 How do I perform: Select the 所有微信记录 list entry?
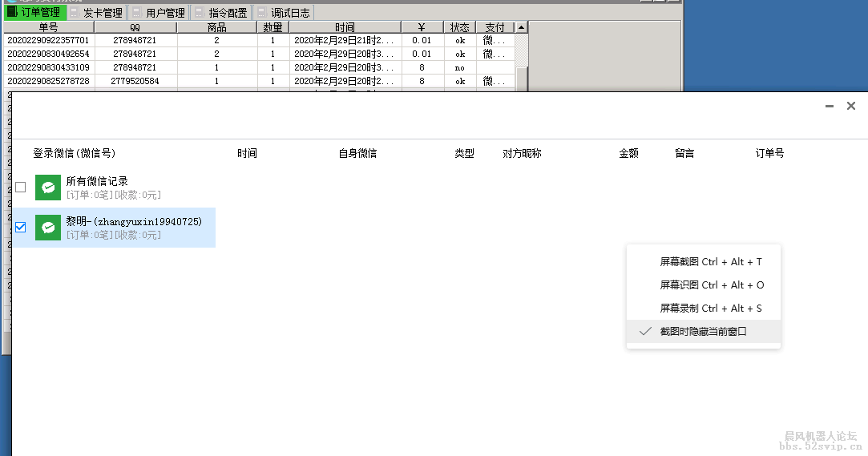click(x=114, y=188)
